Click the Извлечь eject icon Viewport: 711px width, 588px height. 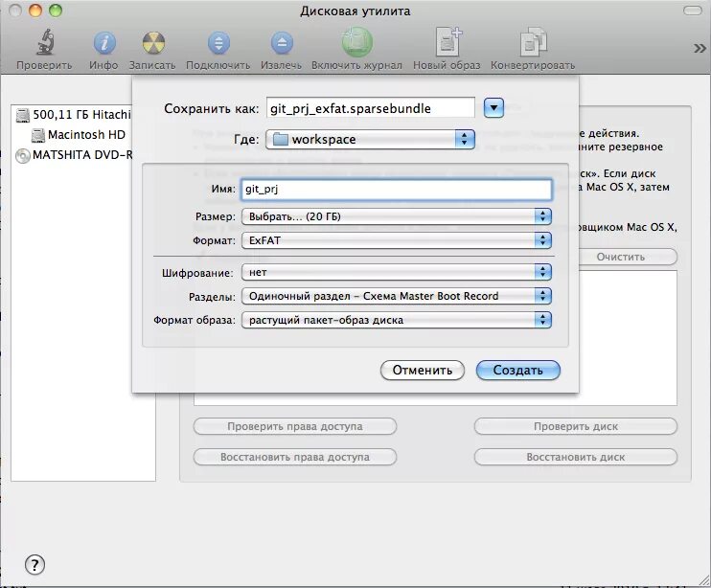coord(282,43)
